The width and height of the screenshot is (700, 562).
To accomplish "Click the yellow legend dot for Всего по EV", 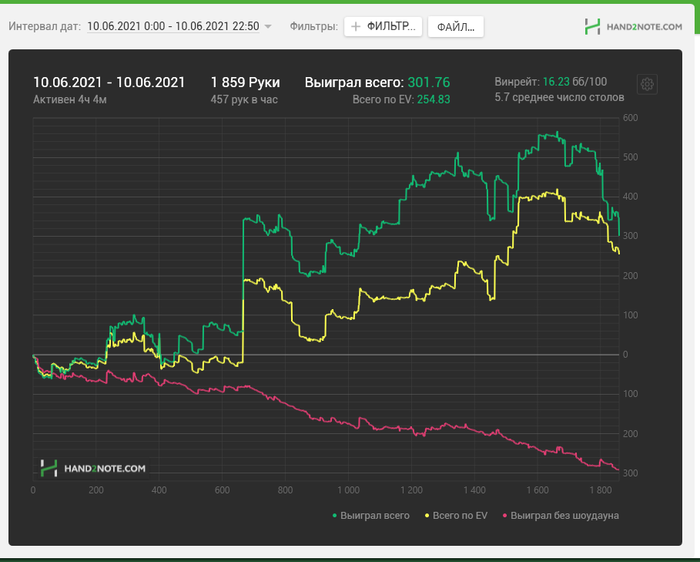I will click(x=427, y=516).
